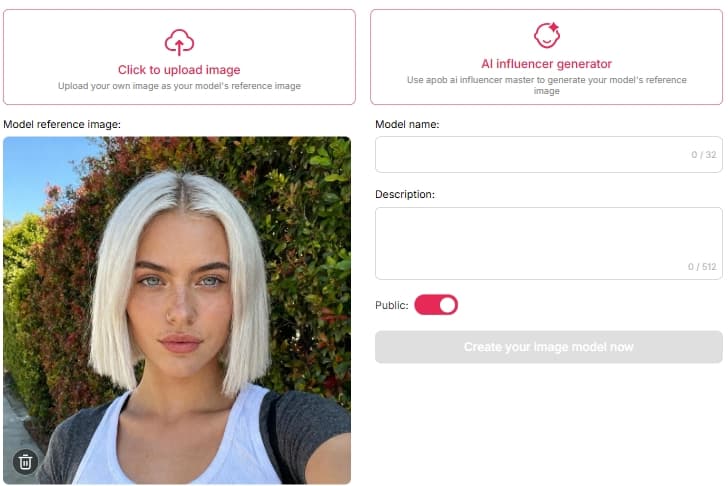Delete the reference image with trash icon

pos(25,462)
